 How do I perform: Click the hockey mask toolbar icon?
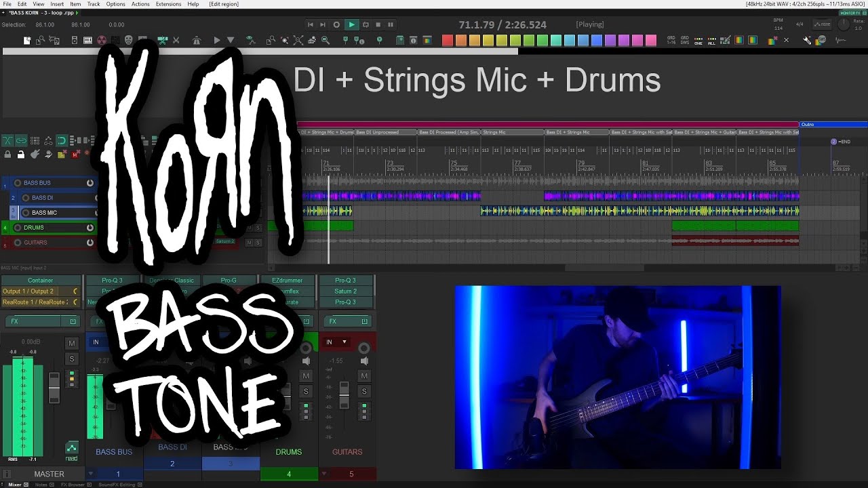tap(128, 41)
